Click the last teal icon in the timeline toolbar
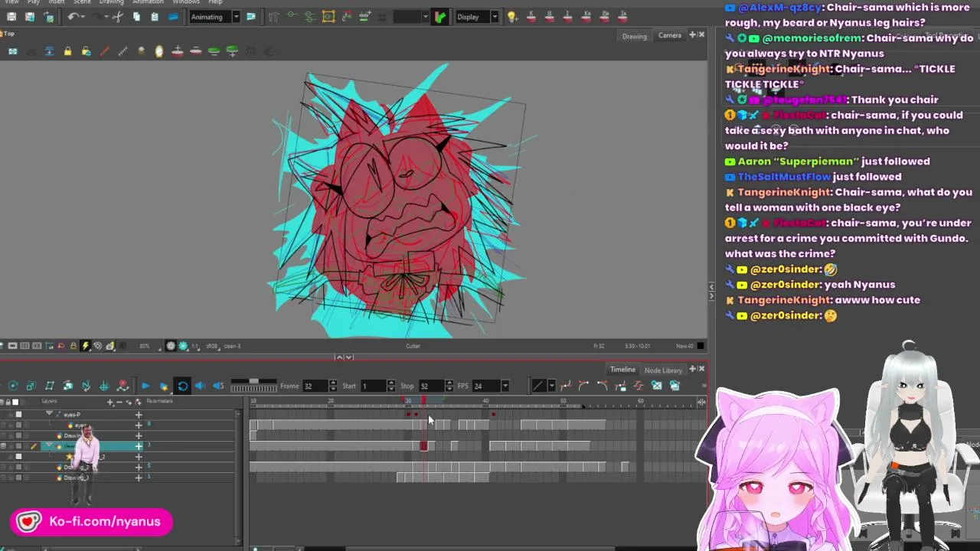Screen dimensions: 980x551 pos(675,386)
